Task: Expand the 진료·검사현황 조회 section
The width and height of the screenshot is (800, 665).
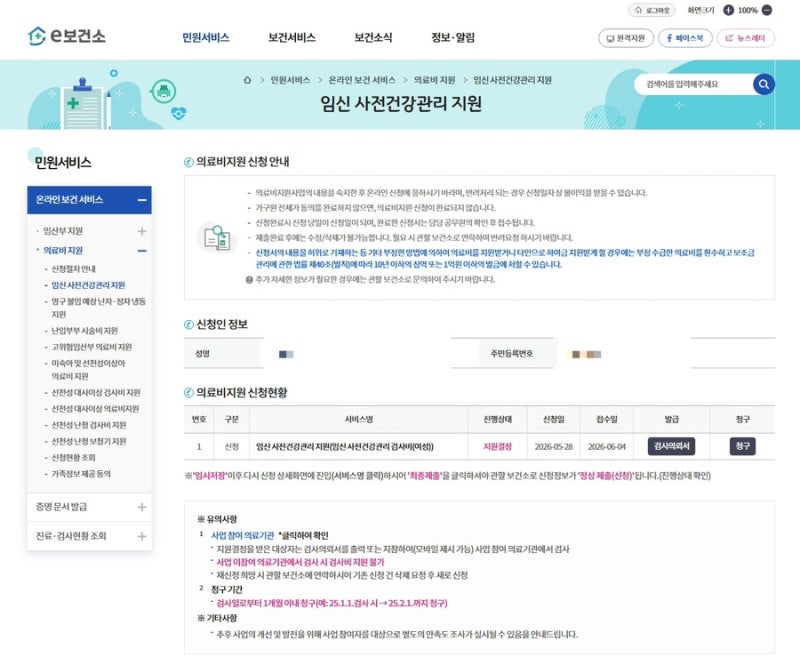Action: pos(142,536)
